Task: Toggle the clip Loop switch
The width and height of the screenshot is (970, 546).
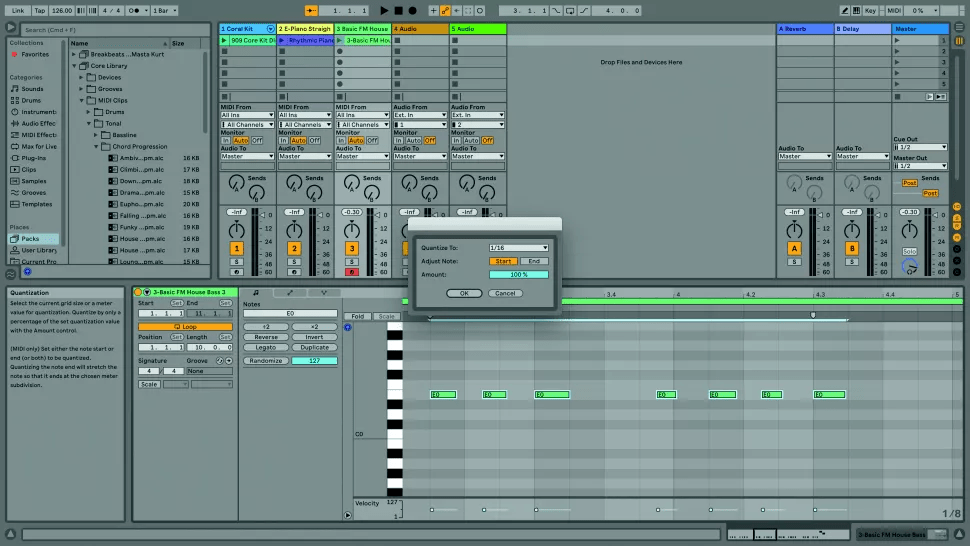Action: pos(185,326)
